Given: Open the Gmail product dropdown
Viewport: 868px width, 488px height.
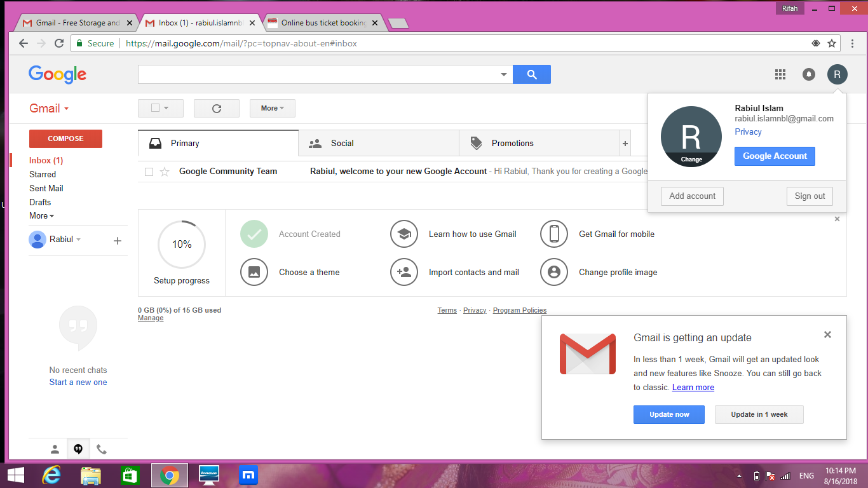Looking at the screenshot, I should pyautogui.click(x=49, y=109).
